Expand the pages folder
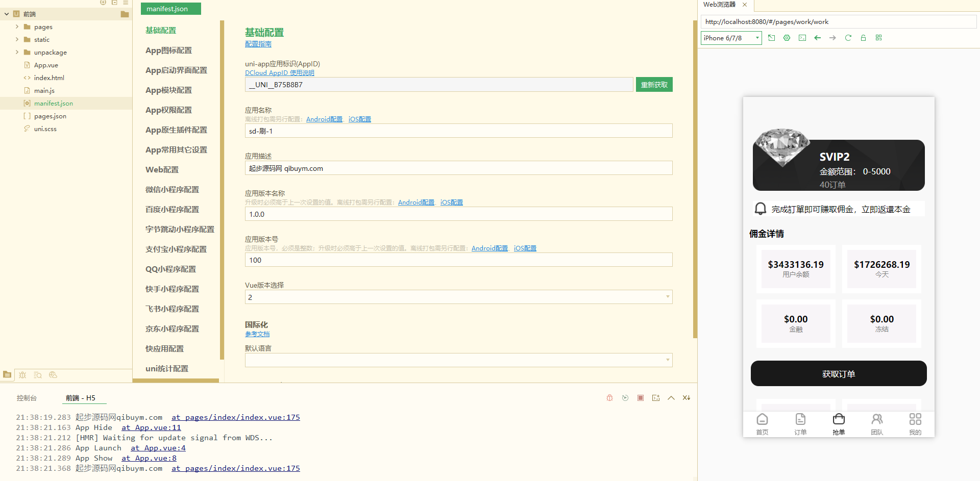The image size is (980, 481). pos(17,27)
